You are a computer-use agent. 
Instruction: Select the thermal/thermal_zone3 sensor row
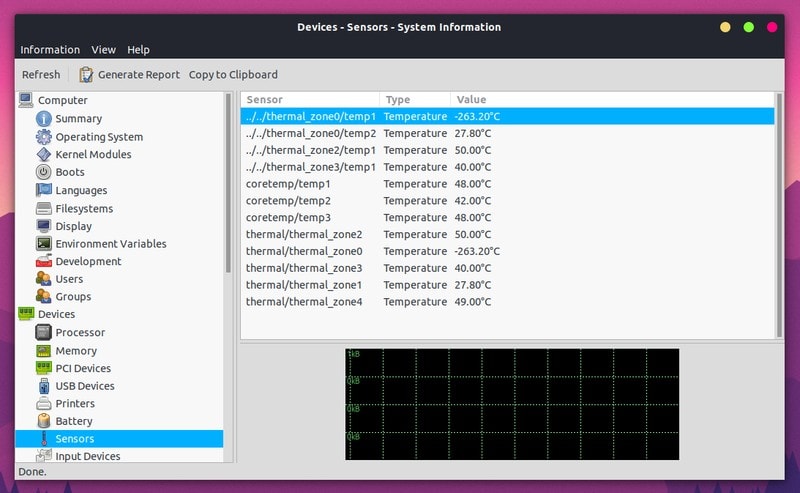(x=507, y=268)
